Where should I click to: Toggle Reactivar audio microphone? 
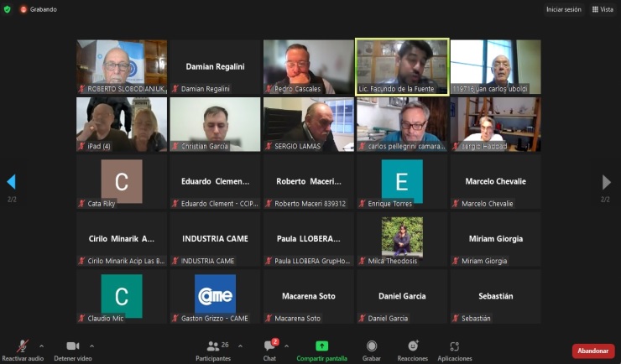(23, 346)
